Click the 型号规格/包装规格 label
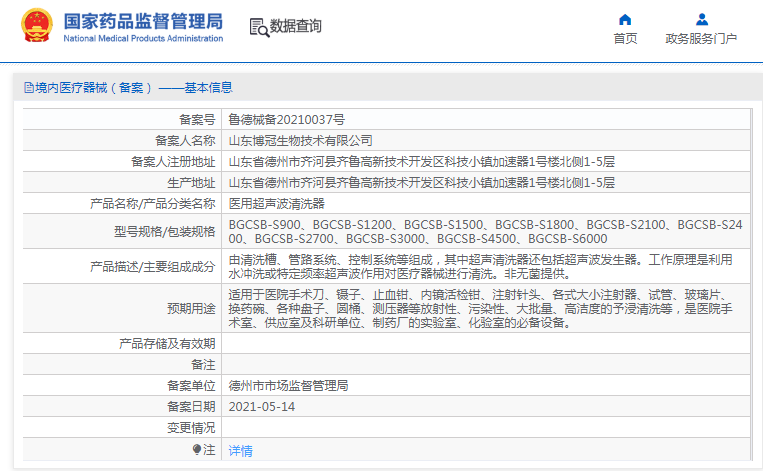The height and width of the screenshot is (471, 763). pos(164,232)
